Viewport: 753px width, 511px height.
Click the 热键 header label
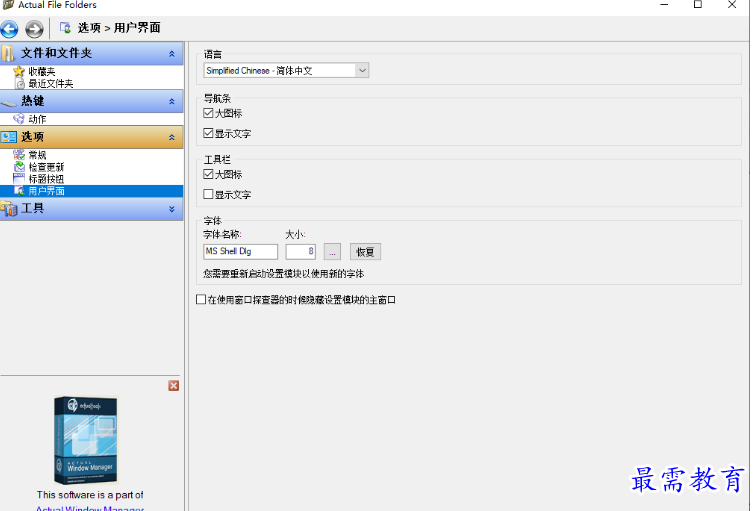tap(33, 101)
